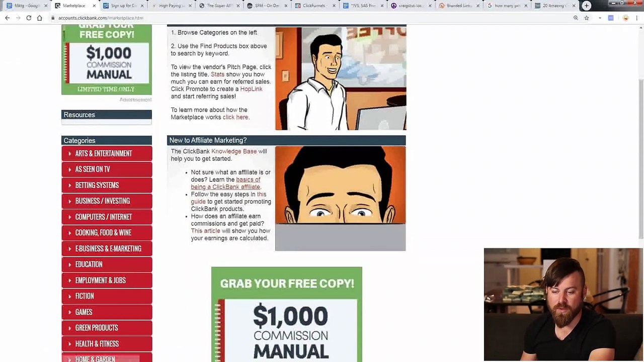This screenshot has height=362, width=644.
Task: Switch to the craigslist tab
Action: pyautogui.click(x=412, y=6)
